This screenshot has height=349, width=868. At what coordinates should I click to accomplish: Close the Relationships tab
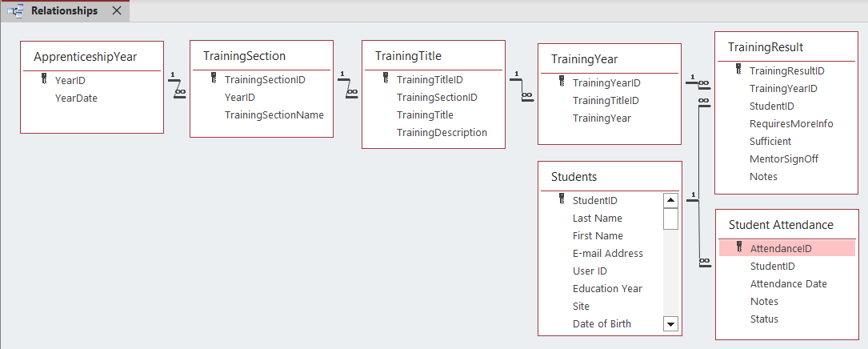(x=117, y=11)
